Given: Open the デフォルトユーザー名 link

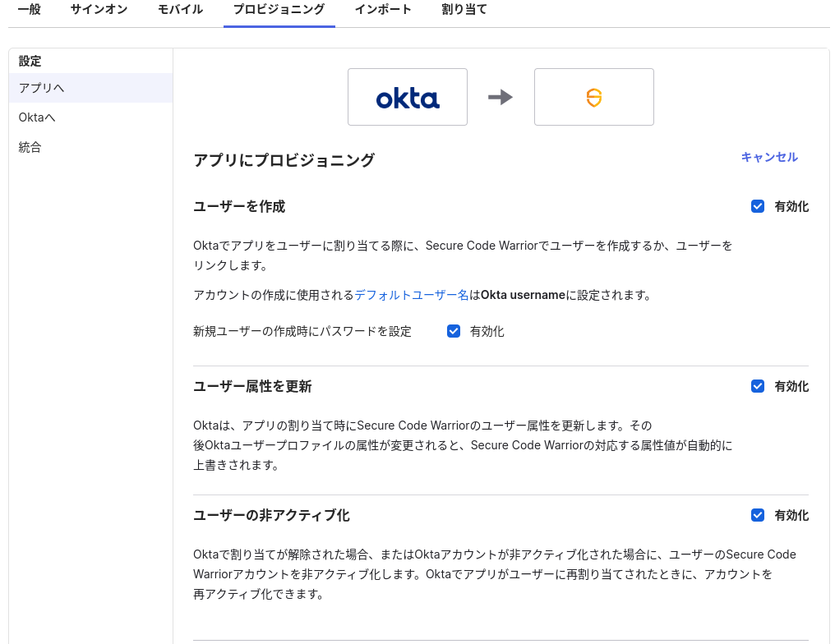Looking at the screenshot, I should coord(411,295).
